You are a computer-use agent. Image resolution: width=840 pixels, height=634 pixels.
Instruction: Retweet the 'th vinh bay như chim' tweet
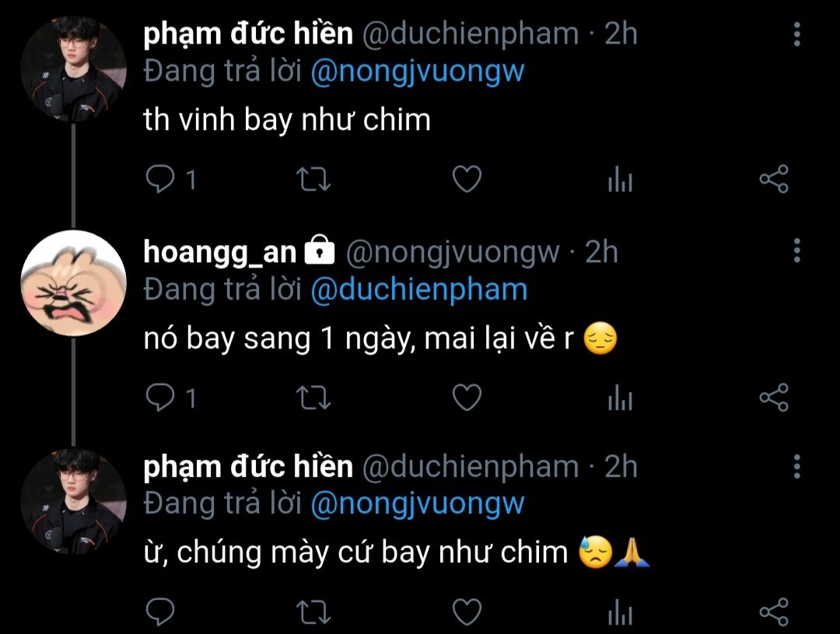[313, 180]
